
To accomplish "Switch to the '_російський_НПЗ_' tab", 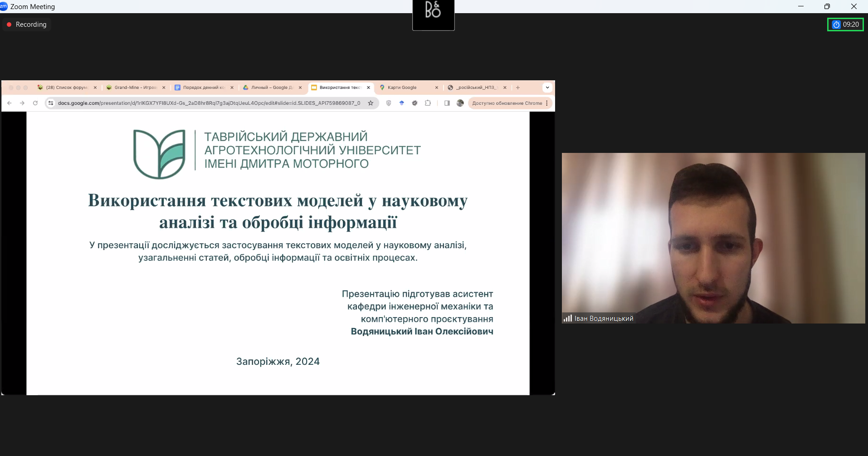I will (x=477, y=88).
